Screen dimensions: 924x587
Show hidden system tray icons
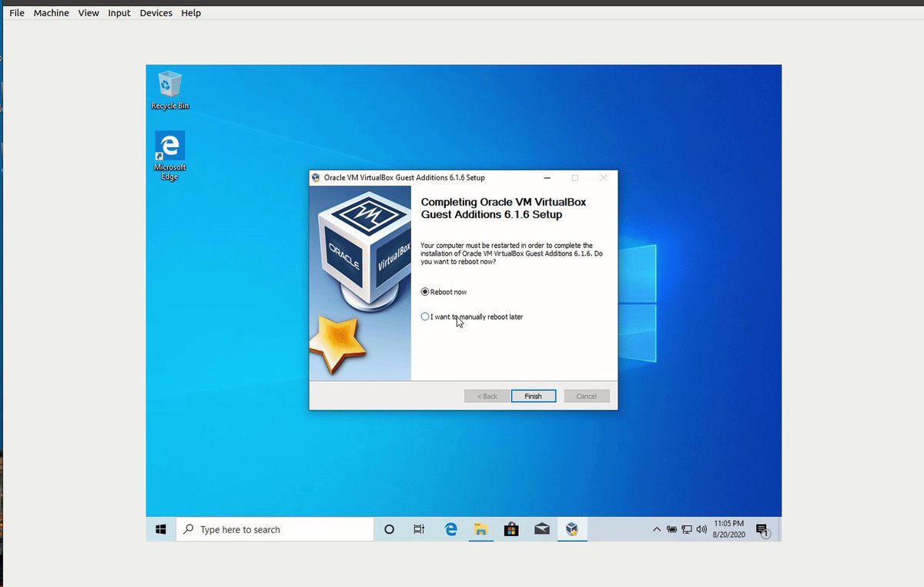pos(657,529)
